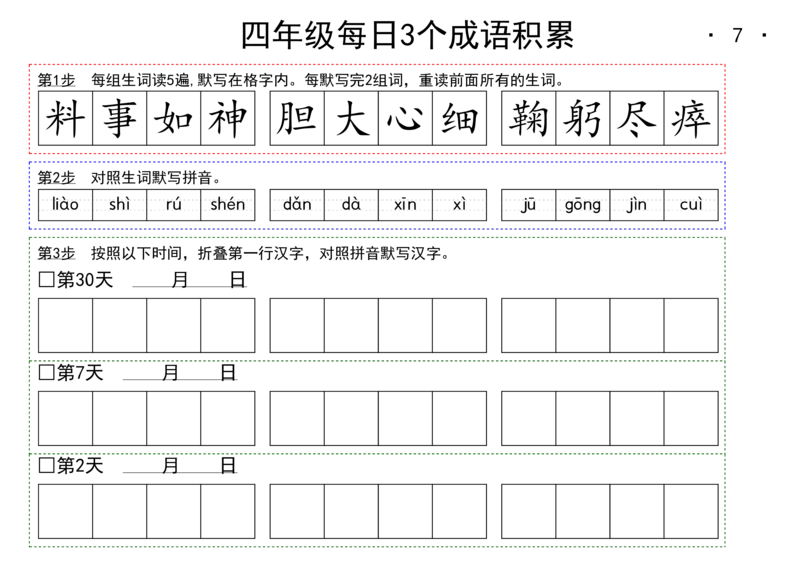The height and width of the screenshot is (566, 800).
Task: Select the pinyin dǎn cell
Action: 297,205
